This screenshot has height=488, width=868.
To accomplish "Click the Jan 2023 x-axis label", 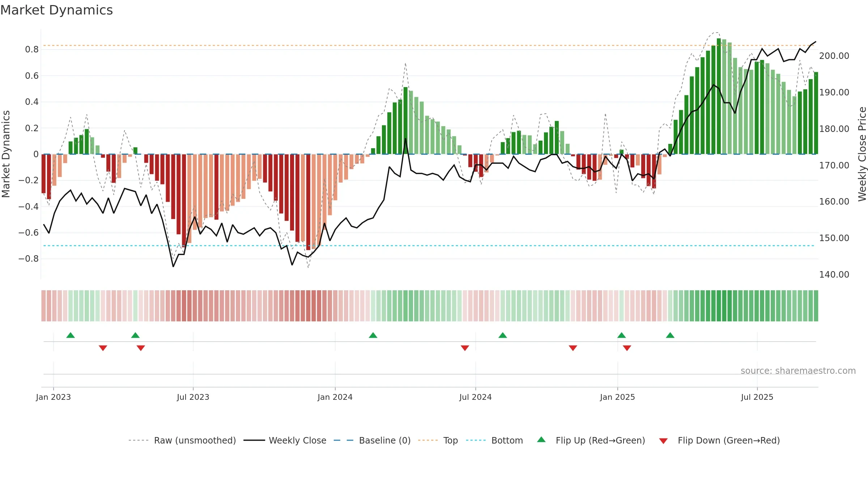I will tap(54, 397).
